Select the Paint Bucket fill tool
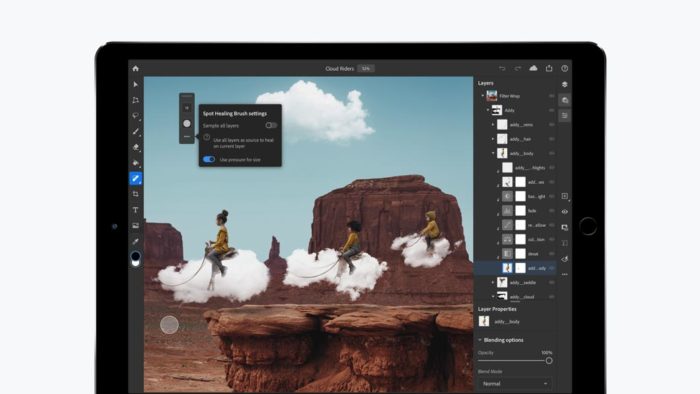 point(135,163)
